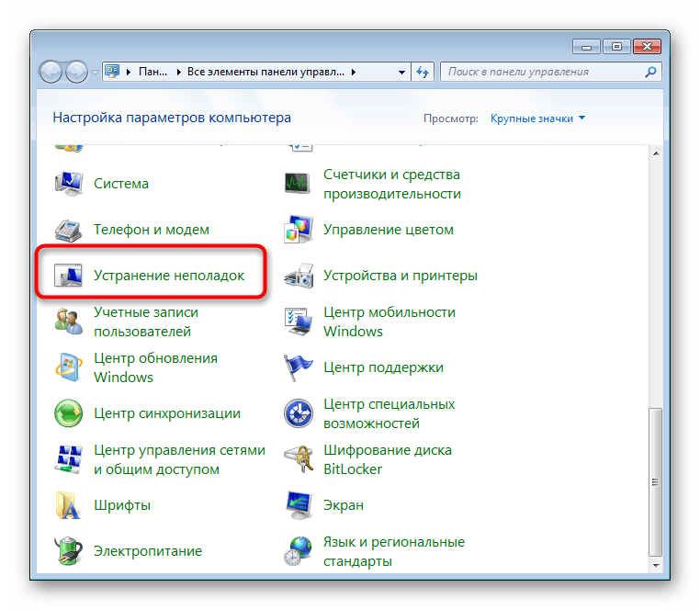Open the BitLocker padlock icon
Image resolution: width=700 pixels, height=610 pixels.
[x=299, y=459]
